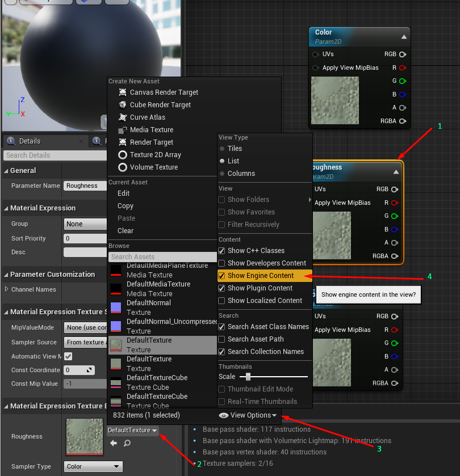
Task: Click the DefaultNormal asset thumbnail icon
Action: (116, 307)
